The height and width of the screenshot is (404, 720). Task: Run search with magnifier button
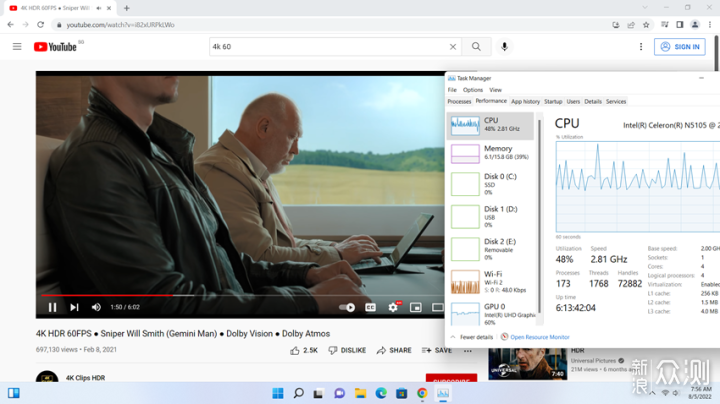point(476,46)
